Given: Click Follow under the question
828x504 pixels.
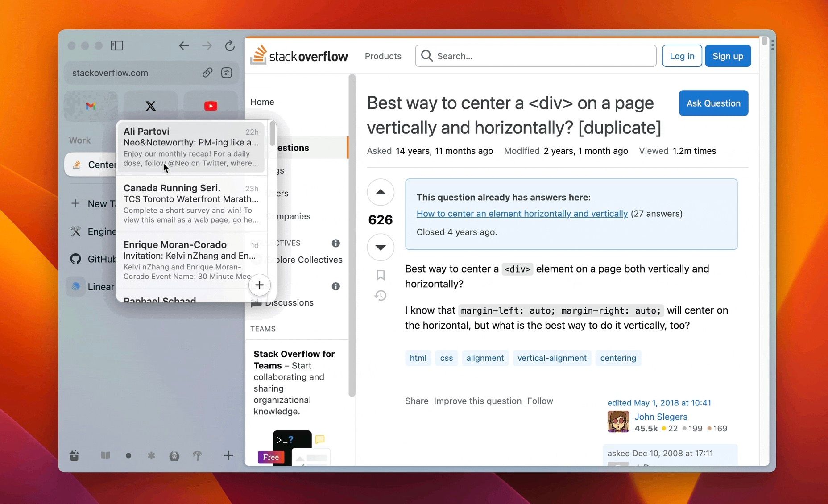Looking at the screenshot, I should pyautogui.click(x=540, y=401).
